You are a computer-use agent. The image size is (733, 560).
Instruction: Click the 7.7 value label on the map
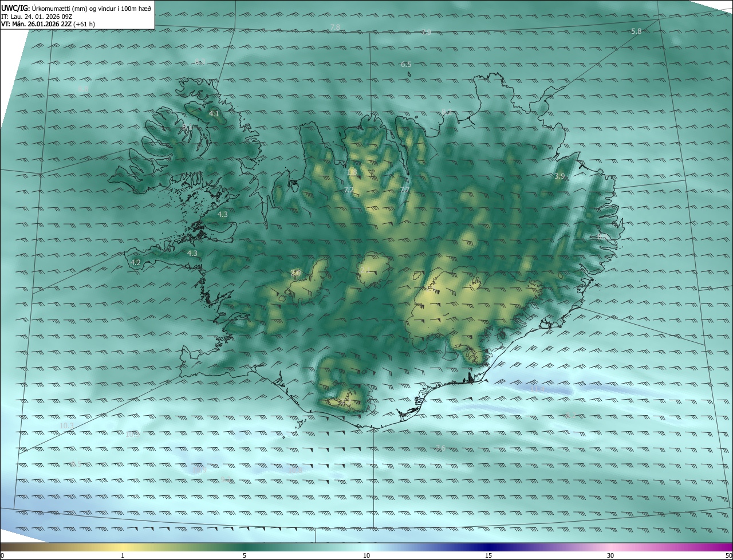coord(405,190)
